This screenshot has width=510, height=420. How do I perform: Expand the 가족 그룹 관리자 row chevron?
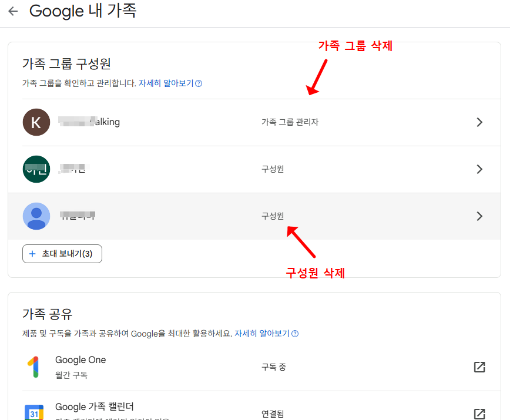tap(479, 122)
